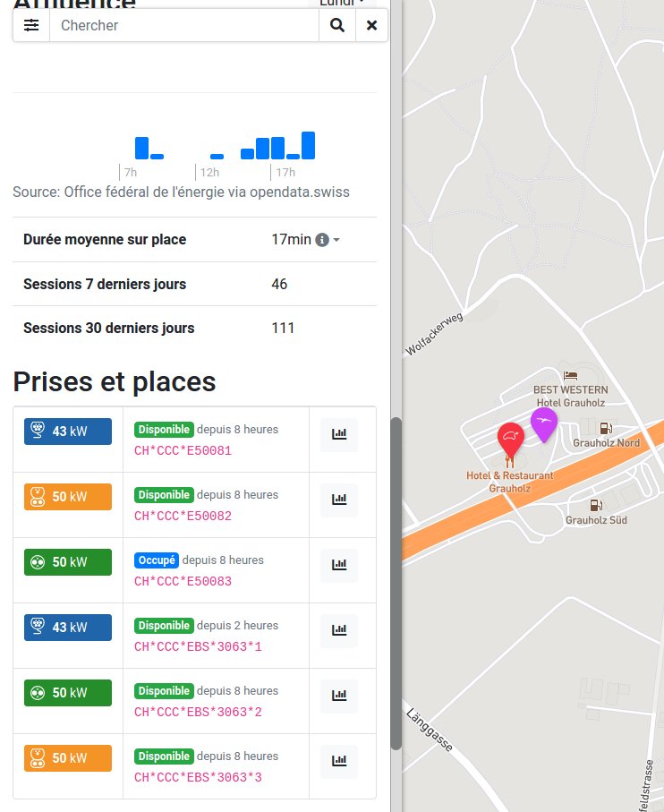Click the Grauholz Süd fuel station icon
The image size is (664, 812).
coord(596,505)
